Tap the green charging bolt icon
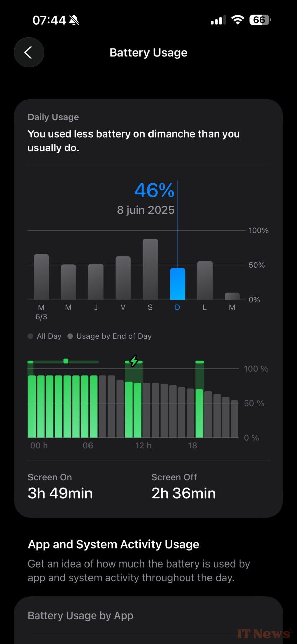The width and height of the screenshot is (297, 644). 134,361
